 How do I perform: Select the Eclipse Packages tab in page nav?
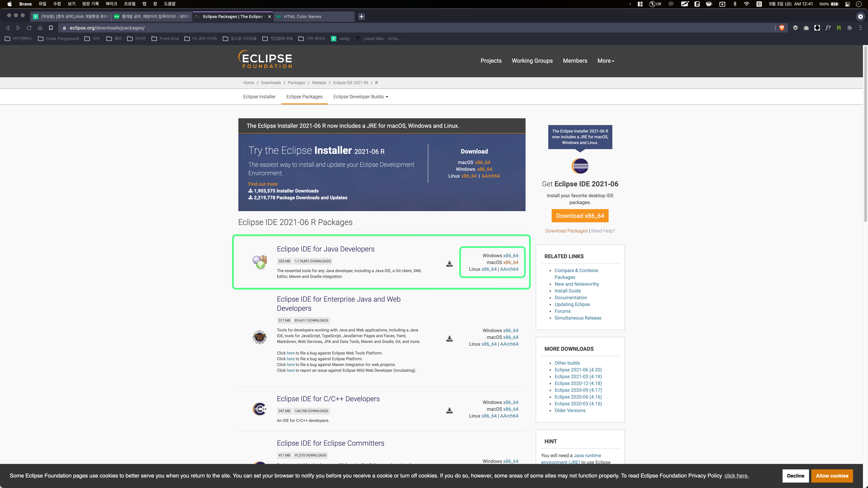(304, 97)
